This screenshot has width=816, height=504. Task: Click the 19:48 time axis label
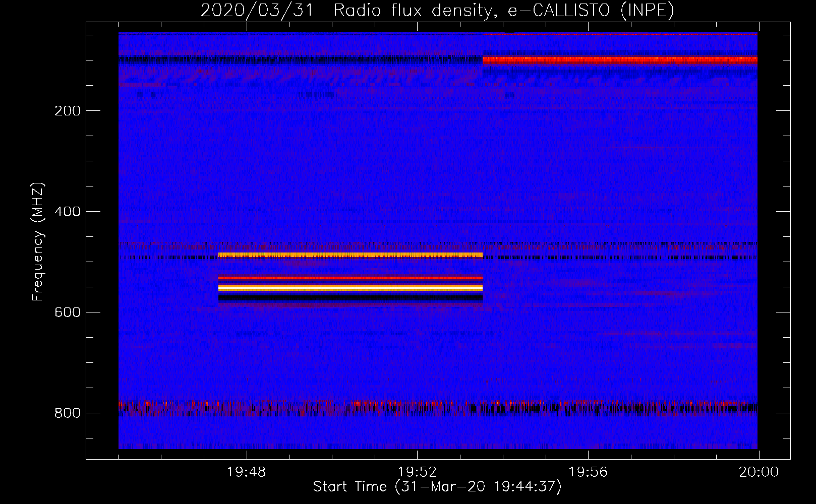pos(246,472)
